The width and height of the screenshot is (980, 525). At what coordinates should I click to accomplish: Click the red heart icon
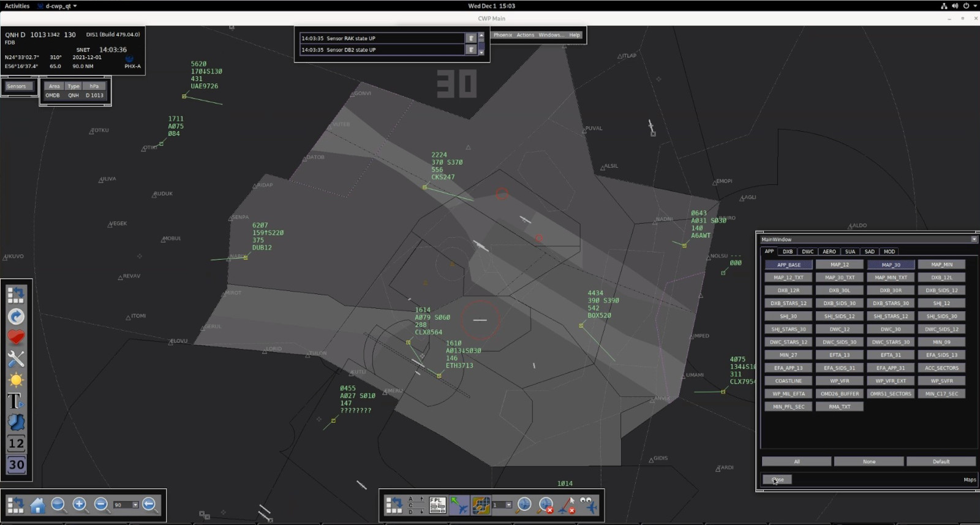(16, 338)
